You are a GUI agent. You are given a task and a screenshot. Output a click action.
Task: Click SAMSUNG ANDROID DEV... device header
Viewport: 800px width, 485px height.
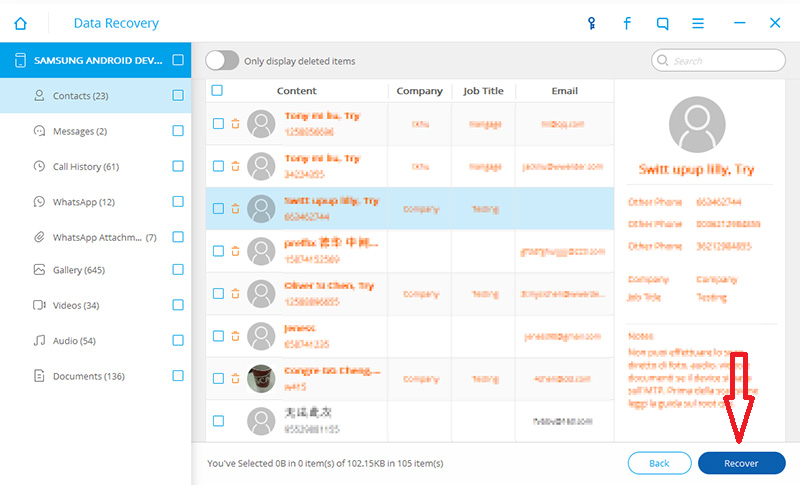point(95,60)
